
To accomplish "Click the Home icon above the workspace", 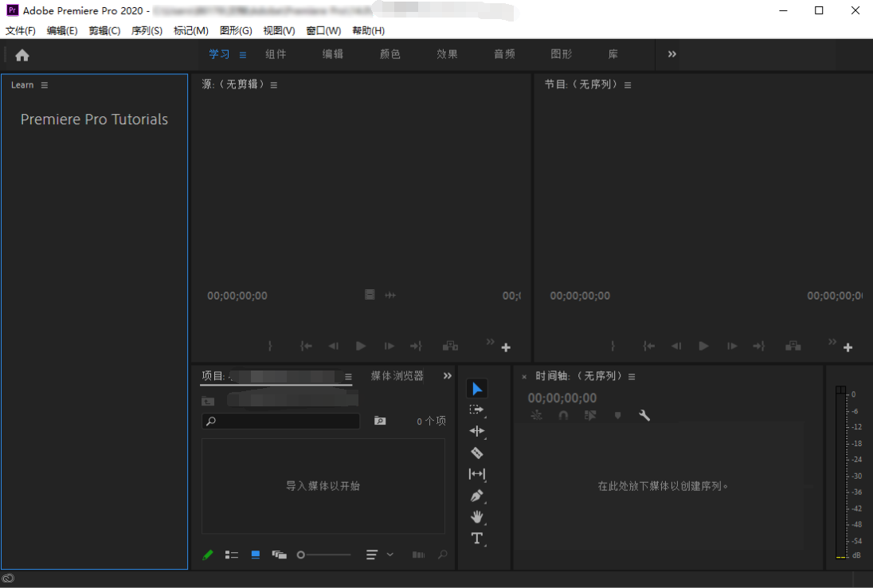I will 22,54.
